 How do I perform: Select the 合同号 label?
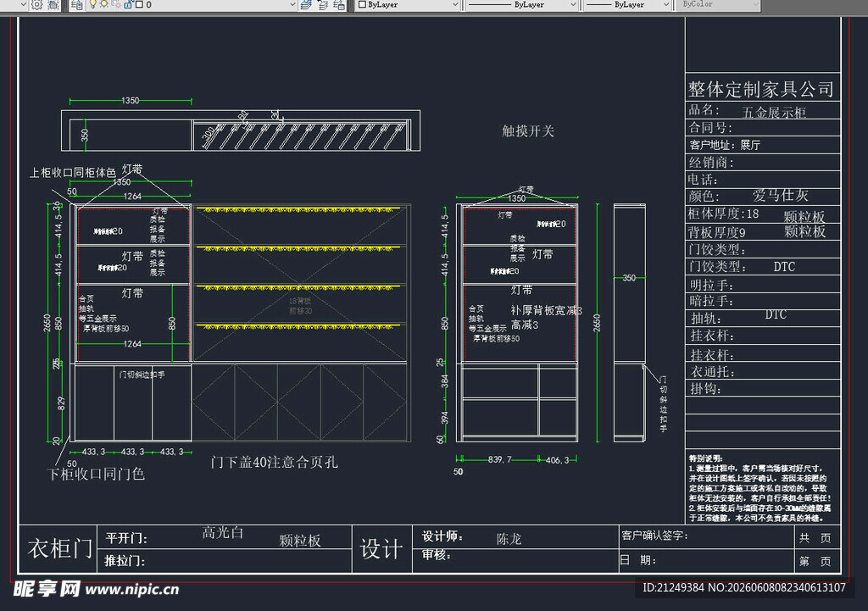(710, 128)
